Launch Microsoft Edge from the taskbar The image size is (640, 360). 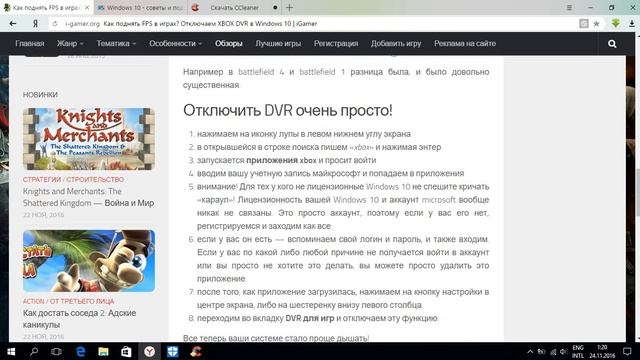(80, 351)
